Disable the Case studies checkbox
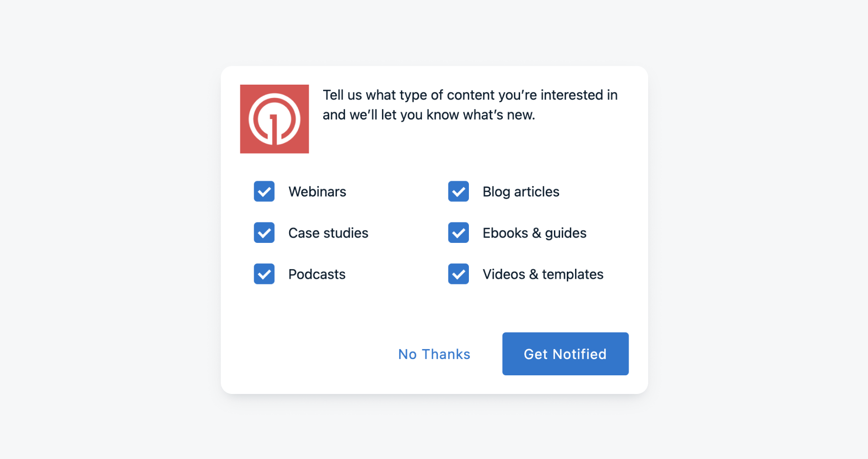The width and height of the screenshot is (868, 459). pos(264,233)
